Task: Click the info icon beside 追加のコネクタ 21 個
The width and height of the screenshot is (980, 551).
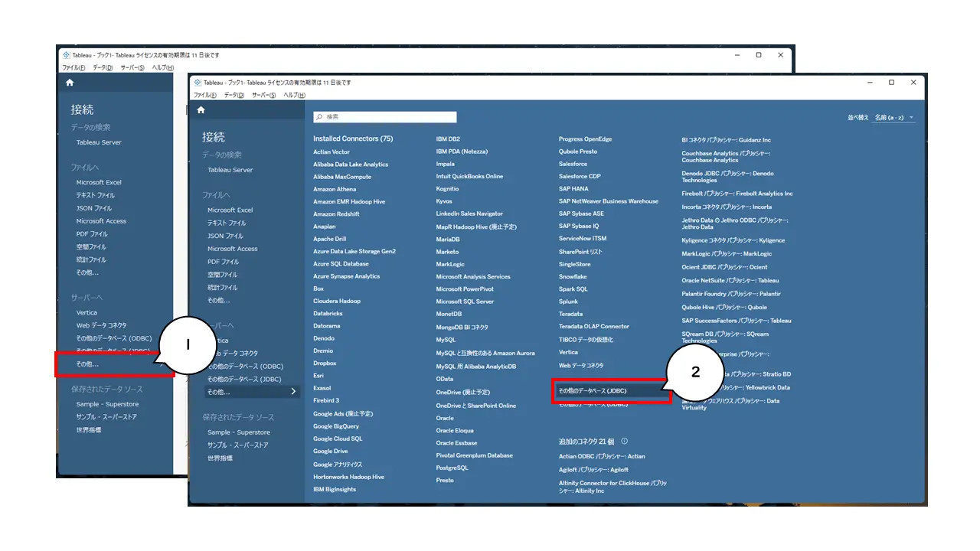Action: point(625,442)
